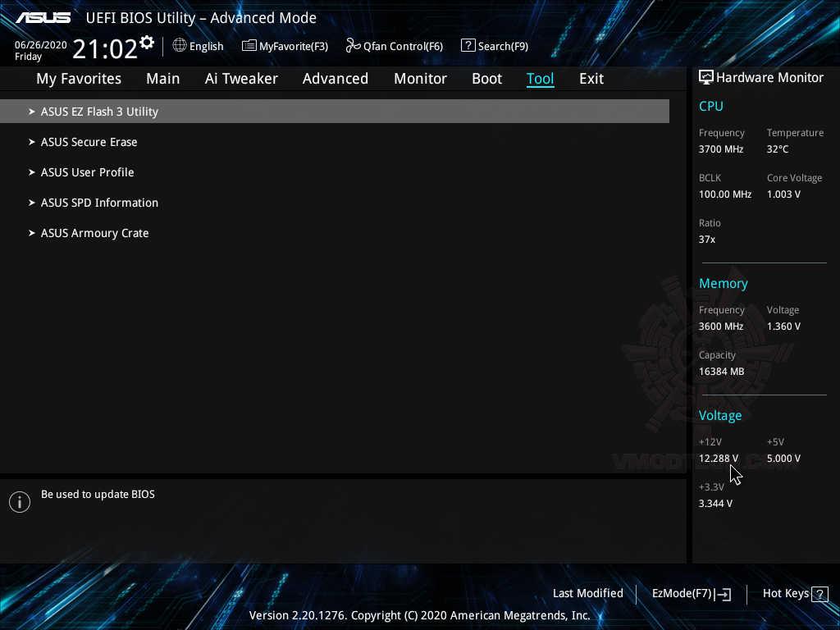The height and width of the screenshot is (630, 840).
Task: Open Qfan Control(F6)
Action: point(403,47)
